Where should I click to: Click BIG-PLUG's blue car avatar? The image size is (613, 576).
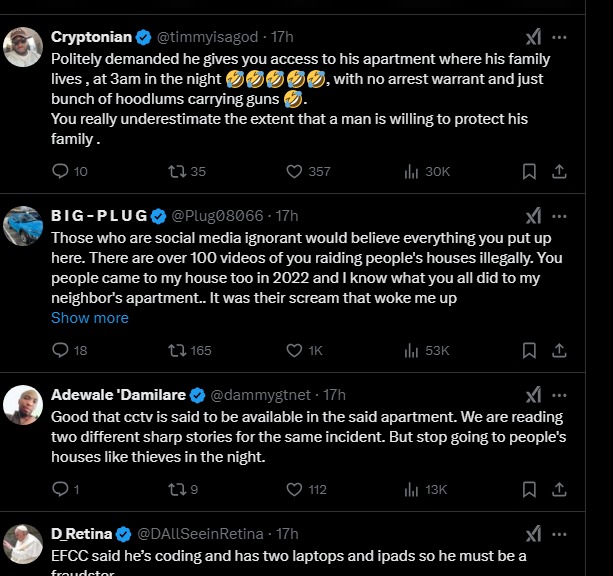pos(23,226)
